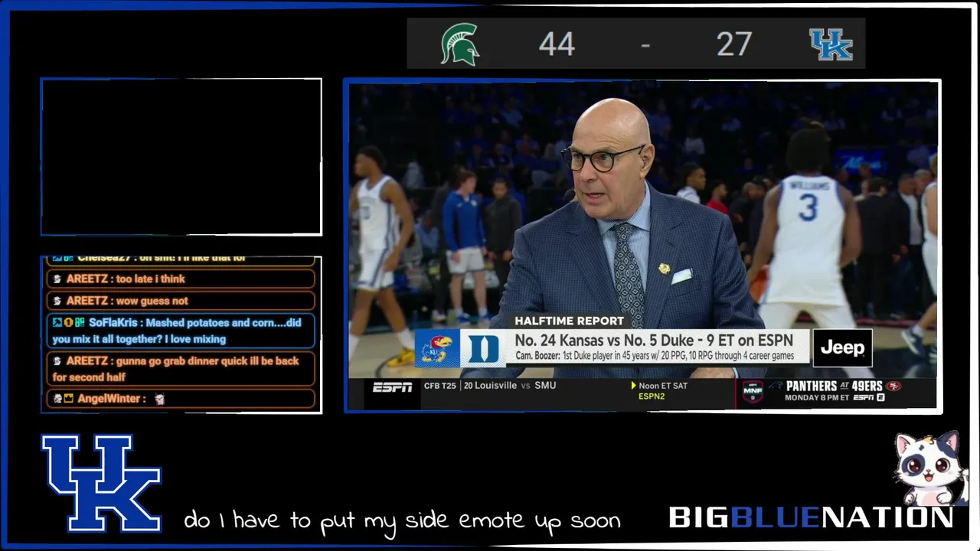Screen dimensions: 980x551
Task: Click the Kansas Jayhawks logo in the banner
Action: pos(437,349)
